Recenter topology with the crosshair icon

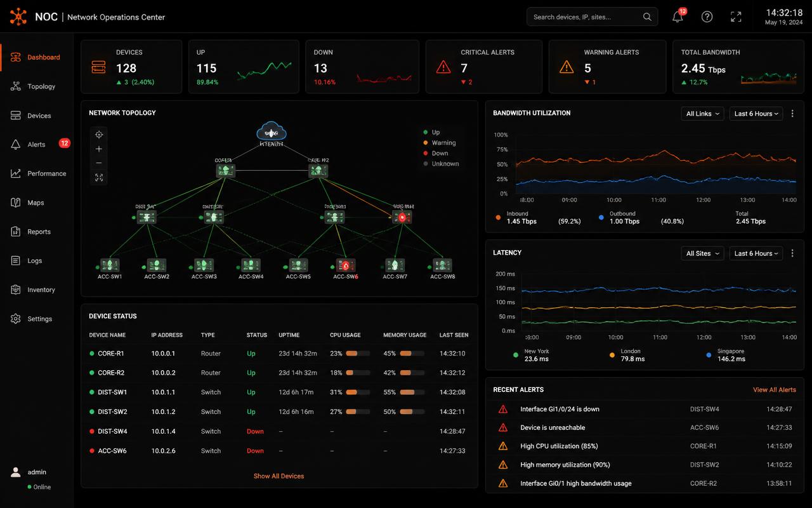99,135
